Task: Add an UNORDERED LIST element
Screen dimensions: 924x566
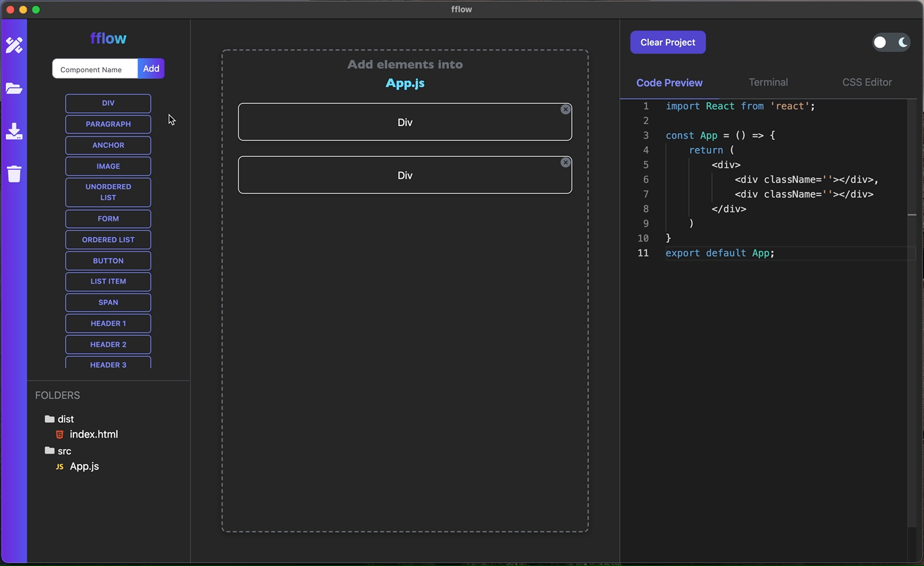Action: point(108,193)
